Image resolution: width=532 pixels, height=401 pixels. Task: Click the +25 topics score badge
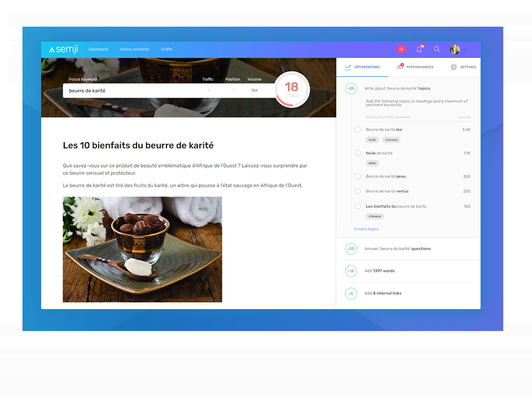[x=350, y=89]
